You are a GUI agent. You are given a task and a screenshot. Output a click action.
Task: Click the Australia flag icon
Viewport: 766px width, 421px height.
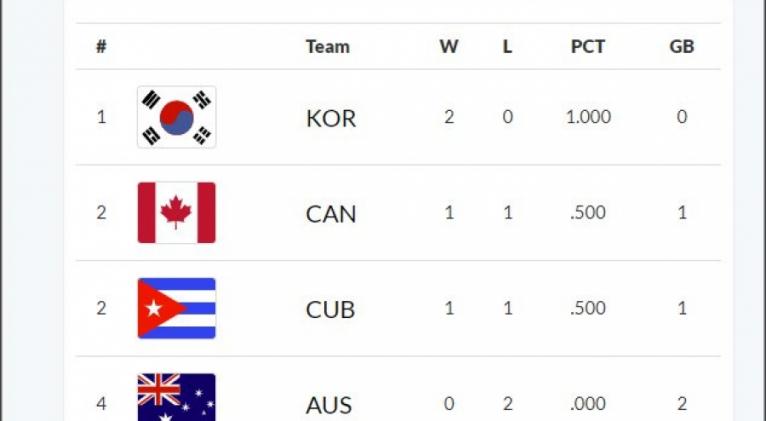tap(176, 398)
